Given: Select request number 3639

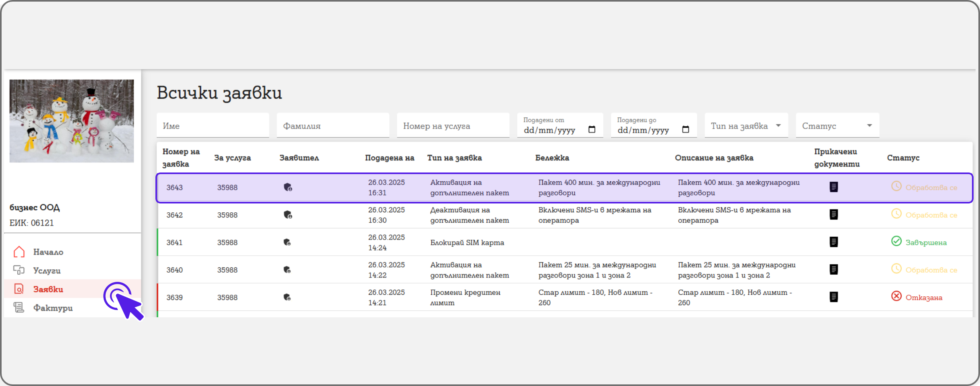Looking at the screenshot, I should (x=175, y=297).
